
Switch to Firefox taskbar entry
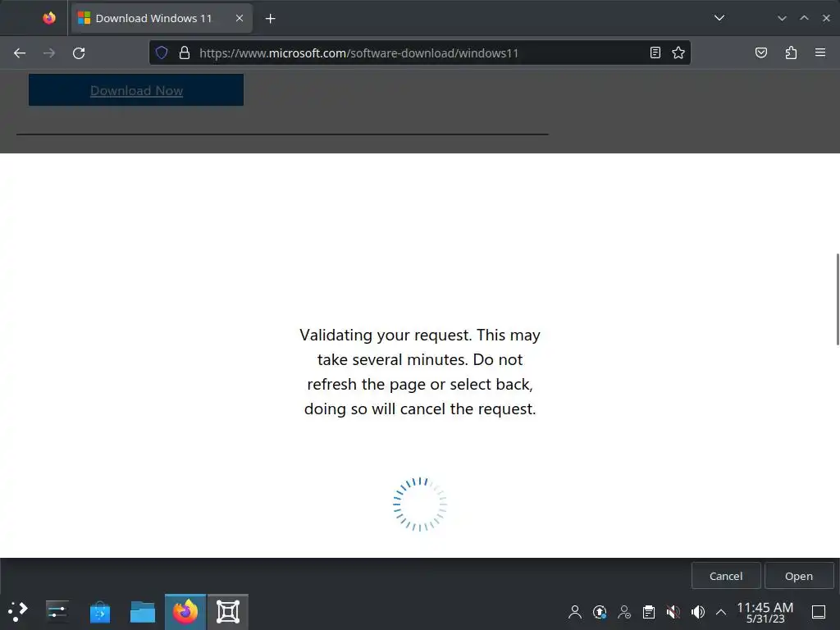pos(185,611)
